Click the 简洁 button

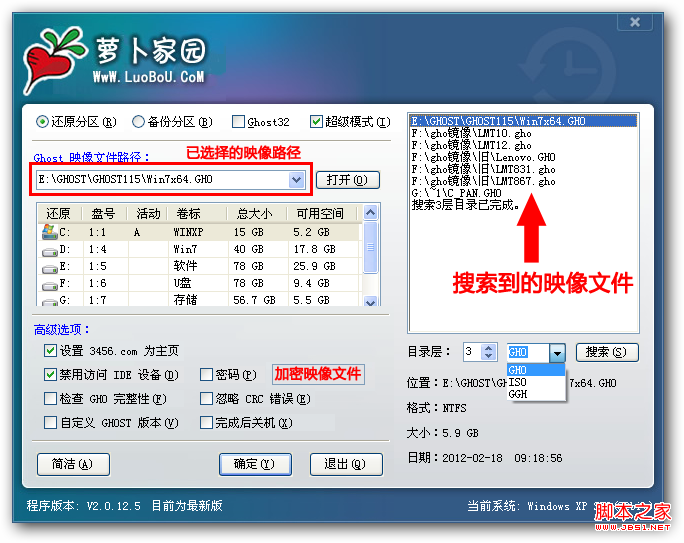pos(73,464)
